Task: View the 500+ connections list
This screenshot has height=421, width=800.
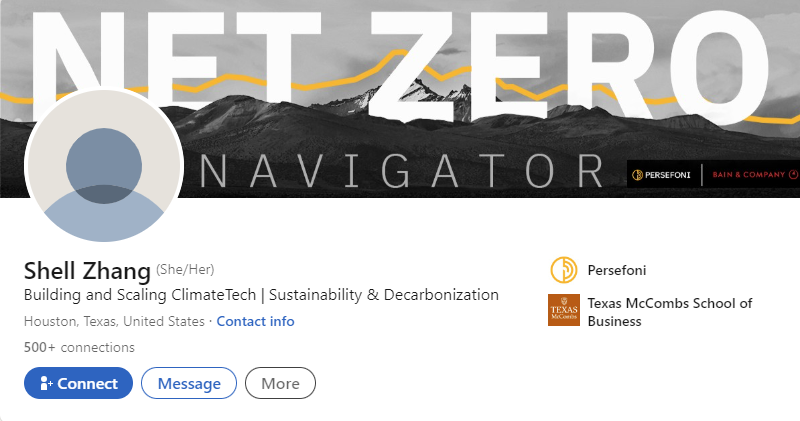Action: pos(79,348)
